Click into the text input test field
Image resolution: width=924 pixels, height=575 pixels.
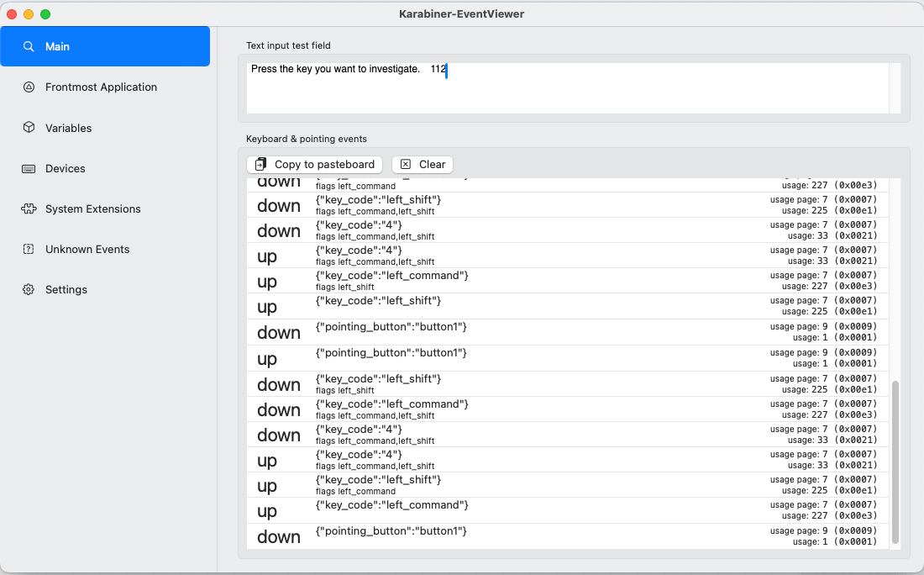pyautogui.click(x=568, y=88)
